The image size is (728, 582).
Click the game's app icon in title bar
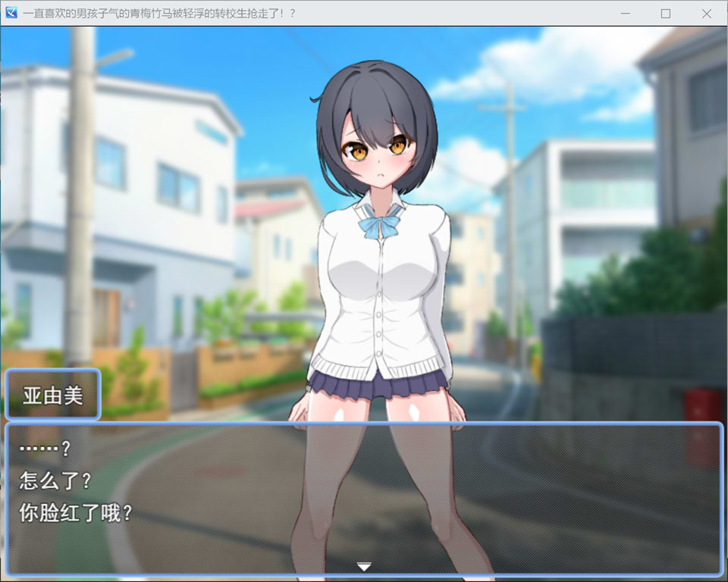(x=11, y=14)
